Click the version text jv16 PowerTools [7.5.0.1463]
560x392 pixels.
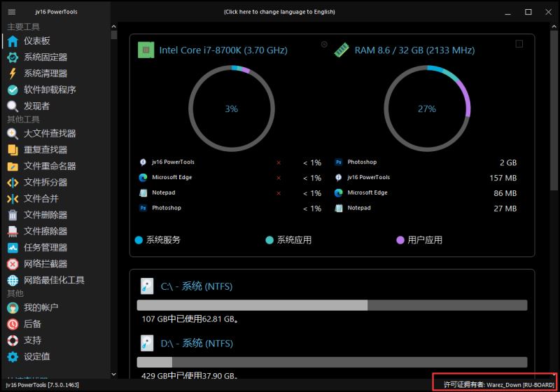coord(43,385)
